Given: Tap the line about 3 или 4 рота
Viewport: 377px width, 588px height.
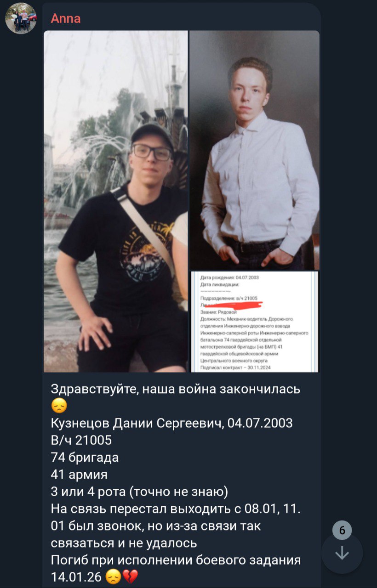Looking at the screenshot, I should click(x=139, y=492).
